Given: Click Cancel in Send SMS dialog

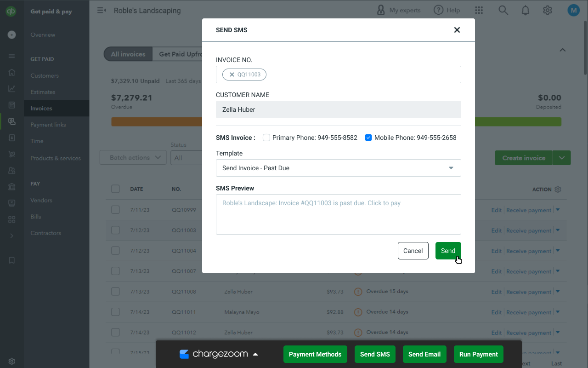Looking at the screenshot, I should pyautogui.click(x=413, y=251).
